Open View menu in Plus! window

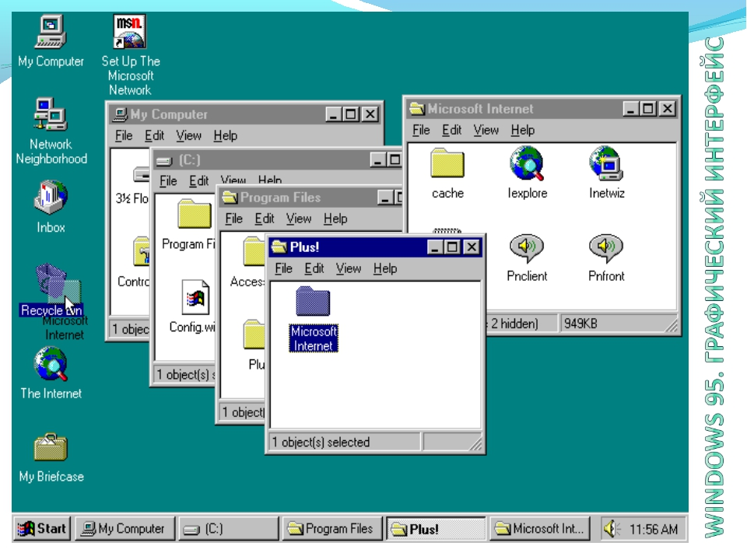click(x=349, y=268)
